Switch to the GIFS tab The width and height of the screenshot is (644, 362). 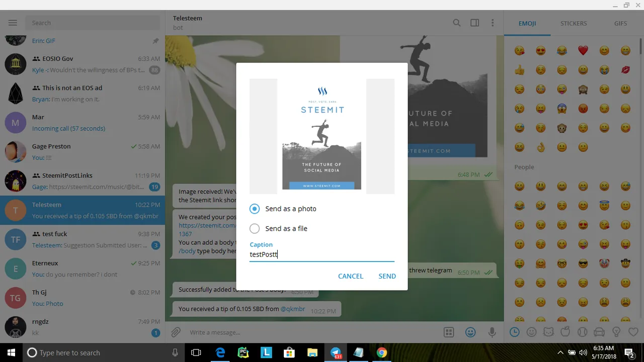pos(620,23)
